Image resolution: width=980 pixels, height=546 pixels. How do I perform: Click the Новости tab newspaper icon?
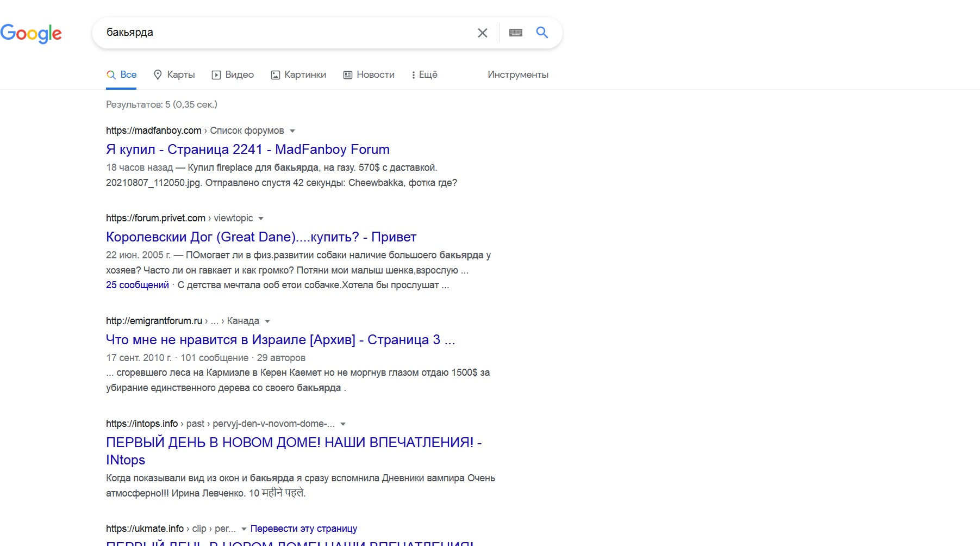tap(347, 75)
